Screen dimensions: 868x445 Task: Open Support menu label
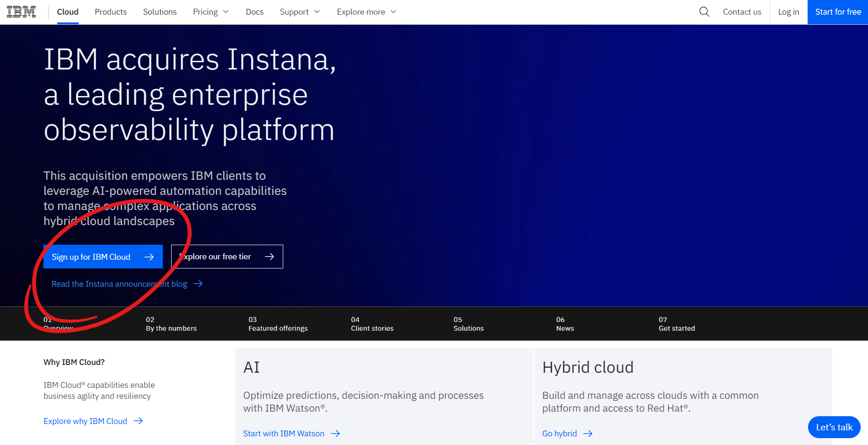(294, 12)
